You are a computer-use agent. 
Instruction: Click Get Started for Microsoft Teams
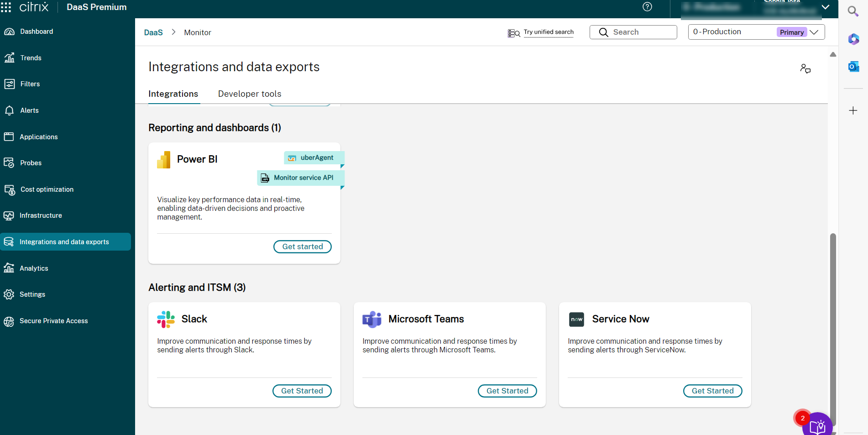(x=507, y=391)
